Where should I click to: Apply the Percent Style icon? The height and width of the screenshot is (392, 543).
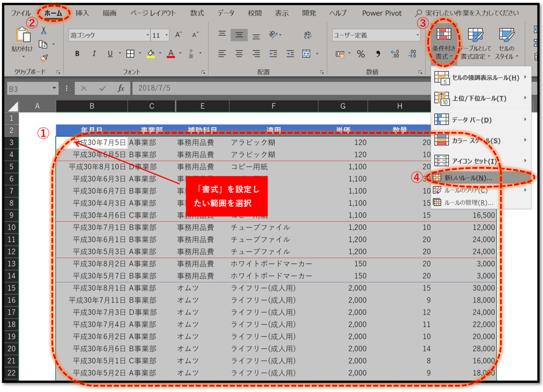point(361,53)
